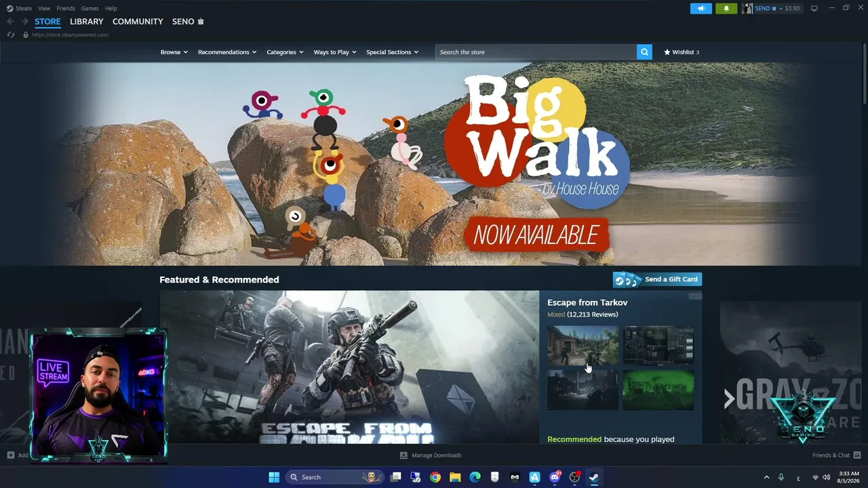
Task: Expand the Special Sections dropdown
Action: pos(393,52)
